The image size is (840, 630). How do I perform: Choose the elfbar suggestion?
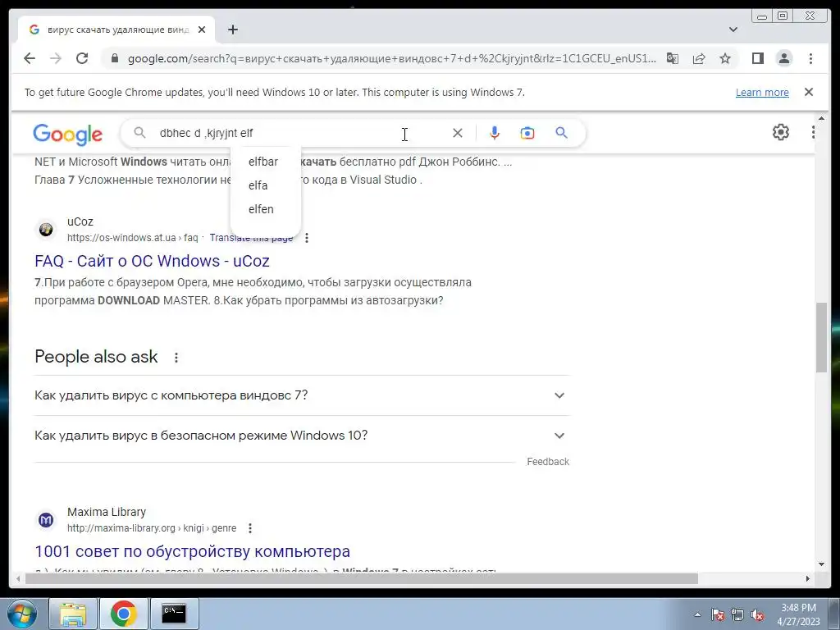tap(265, 162)
